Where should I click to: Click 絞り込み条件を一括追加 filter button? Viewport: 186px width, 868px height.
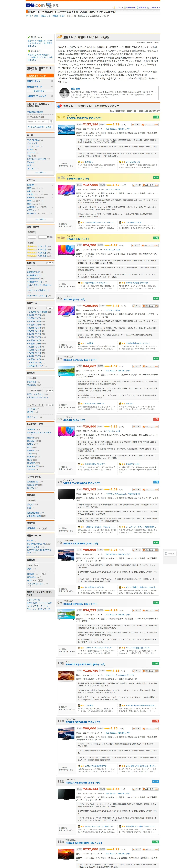tap(40, 127)
